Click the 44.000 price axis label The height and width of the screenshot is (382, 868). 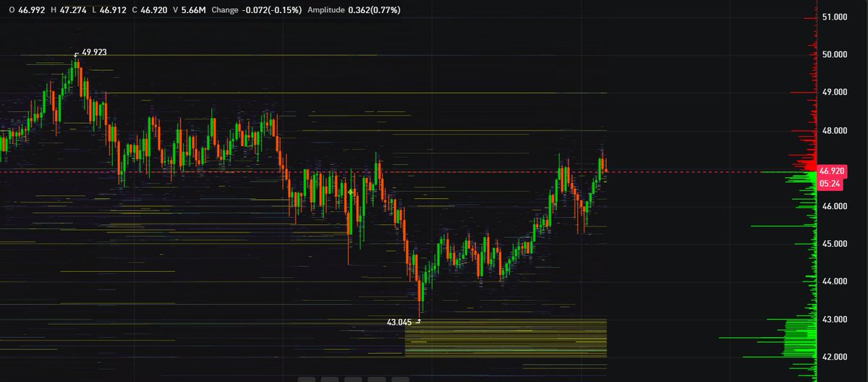(835, 281)
